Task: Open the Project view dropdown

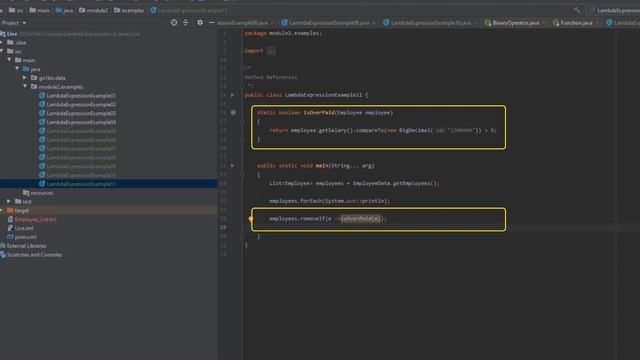Action: 13,23
